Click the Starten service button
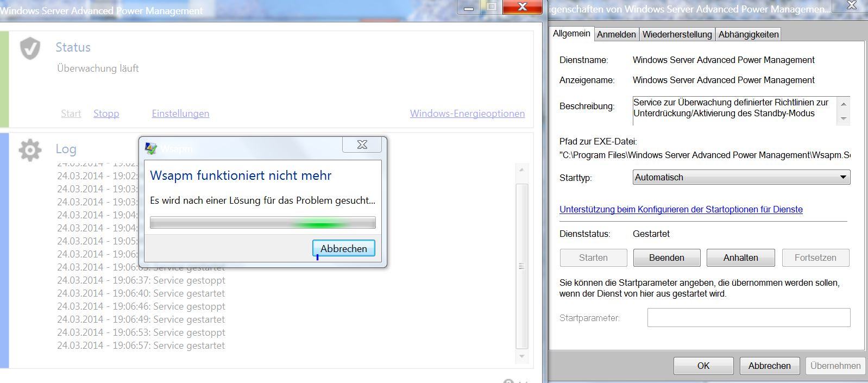The height and width of the screenshot is (383, 868). pyautogui.click(x=593, y=258)
